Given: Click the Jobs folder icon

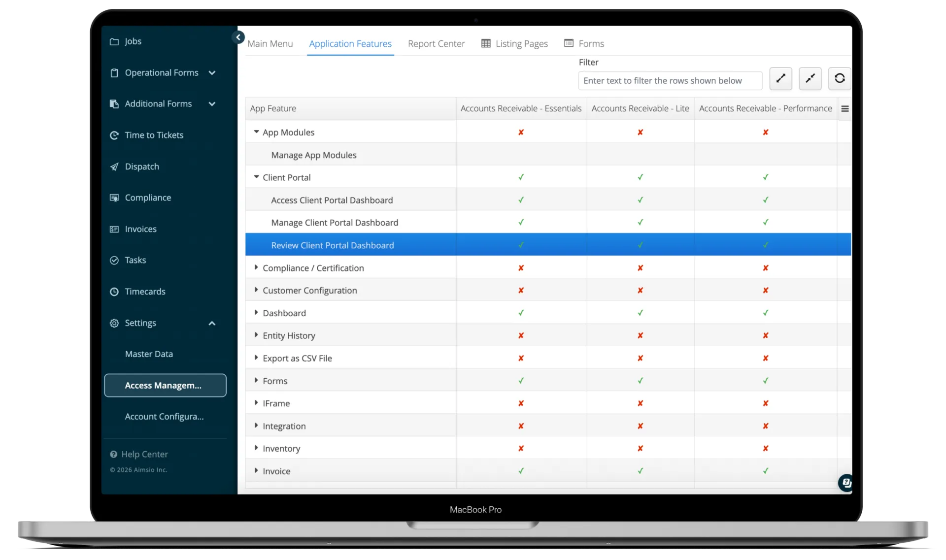Looking at the screenshot, I should click(x=114, y=41).
